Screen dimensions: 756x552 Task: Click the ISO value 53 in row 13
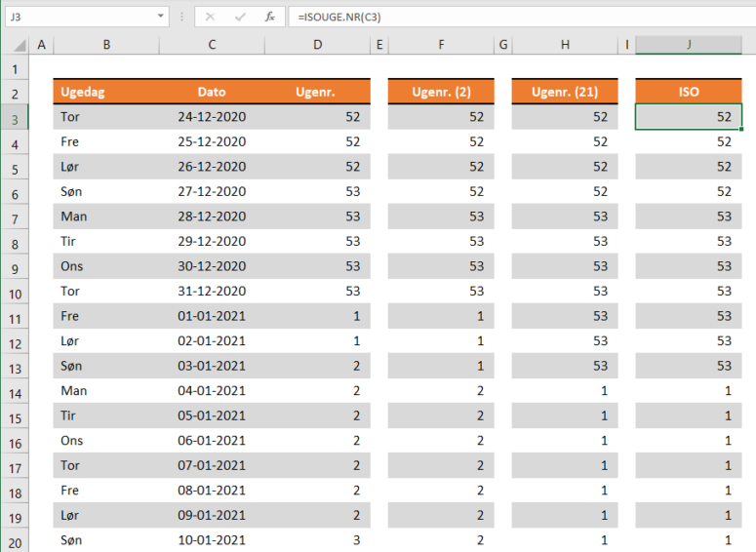(689, 366)
